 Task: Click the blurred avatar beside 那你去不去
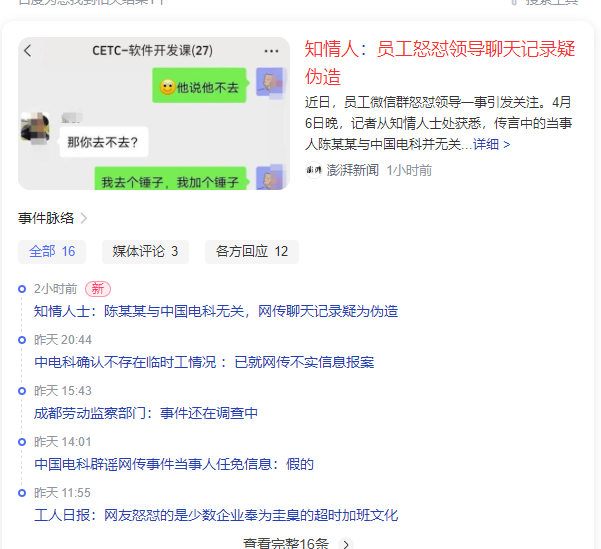(x=36, y=130)
